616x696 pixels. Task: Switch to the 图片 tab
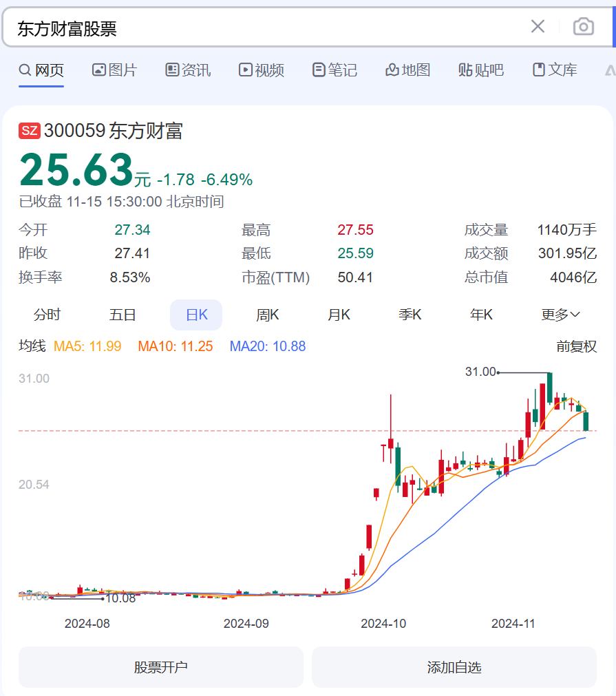[114, 70]
